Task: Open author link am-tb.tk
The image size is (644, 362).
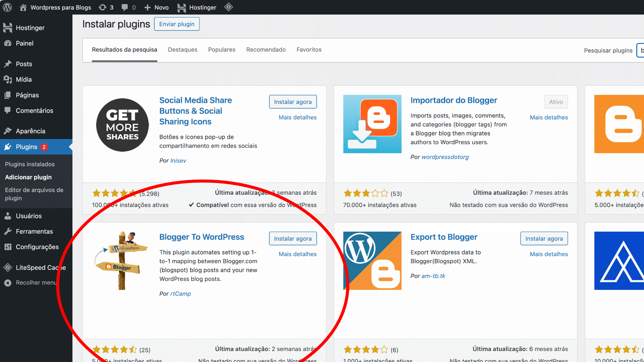Action: (433, 276)
